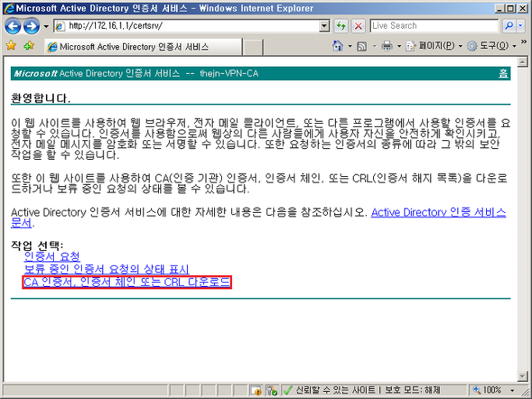Screen dimensions: 532x399
Task: Click the Home house icon in toolbar
Action: click(337, 46)
